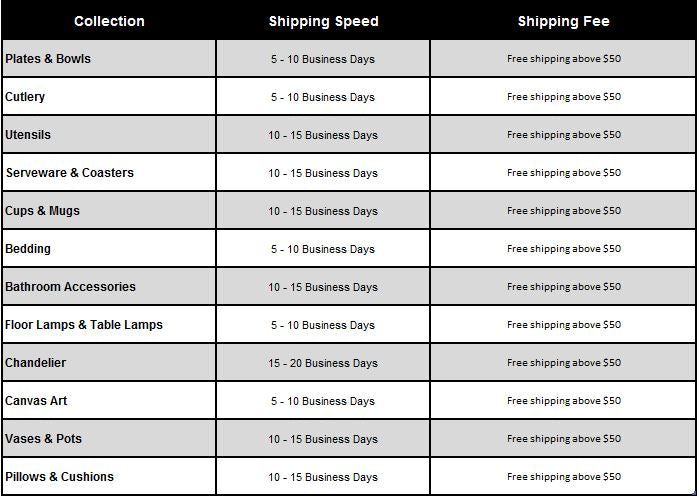Screen dimensions: 699x498
Task: Select the Cutlery collection cell
Action: [x=25, y=97]
